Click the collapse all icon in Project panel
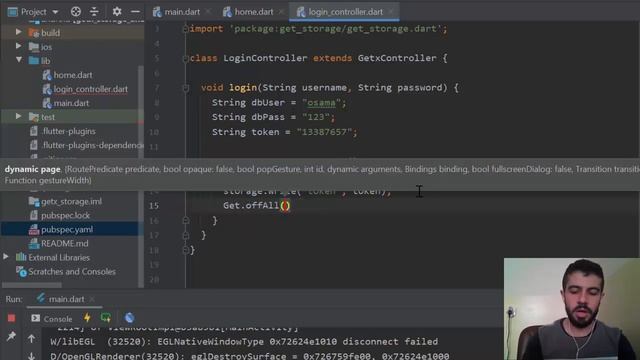The image size is (640, 360). 94,11
